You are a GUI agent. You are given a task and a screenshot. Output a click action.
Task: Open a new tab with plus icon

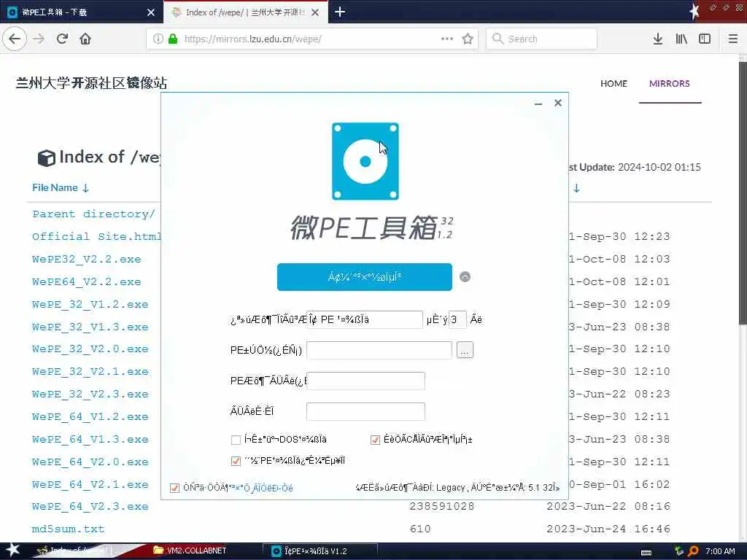[x=340, y=12]
